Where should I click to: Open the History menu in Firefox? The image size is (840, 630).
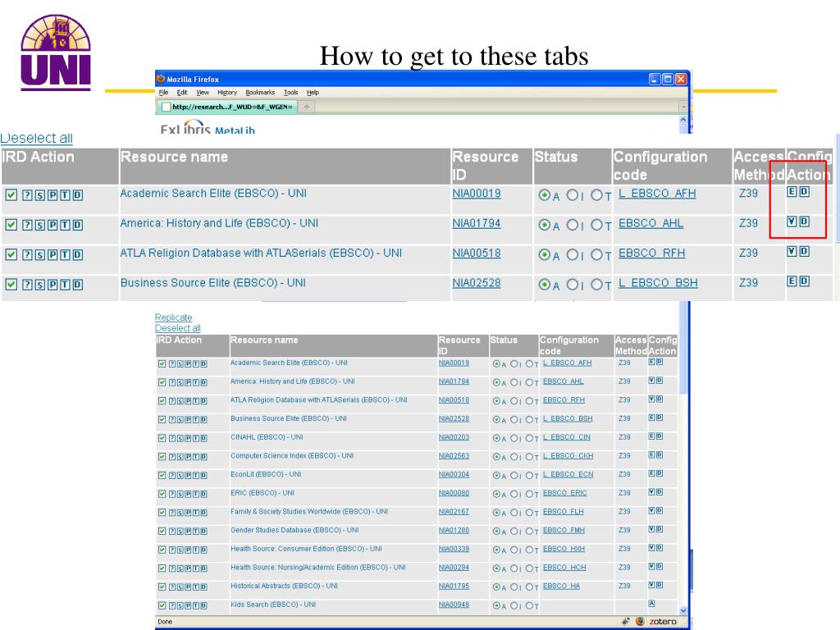coord(227,92)
